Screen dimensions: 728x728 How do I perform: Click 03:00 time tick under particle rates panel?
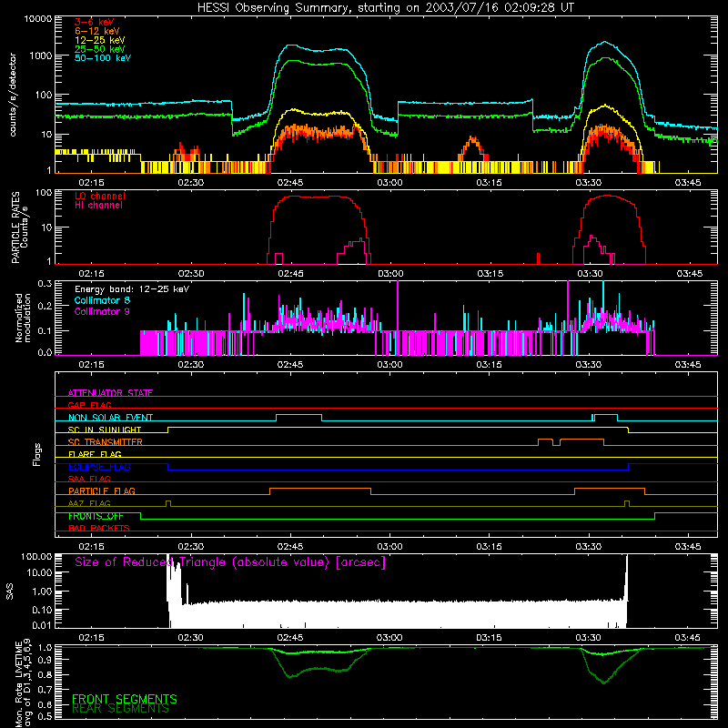coord(390,274)
